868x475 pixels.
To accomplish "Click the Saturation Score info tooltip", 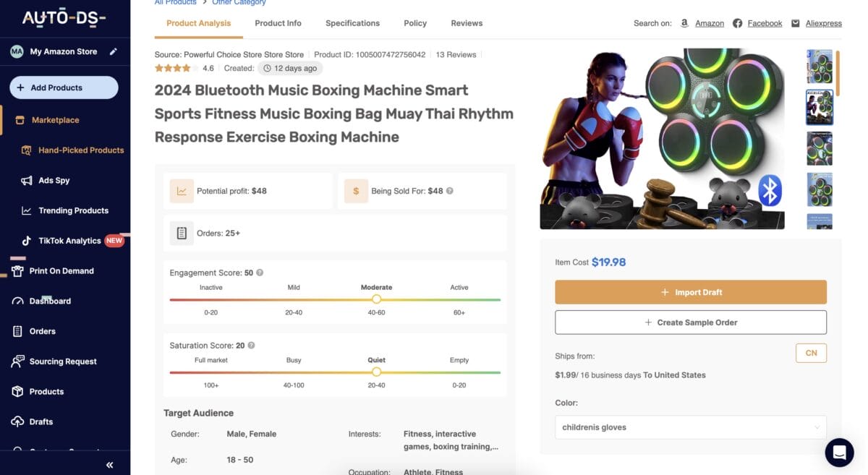I will pyautogui.click(x=250, y=345).
